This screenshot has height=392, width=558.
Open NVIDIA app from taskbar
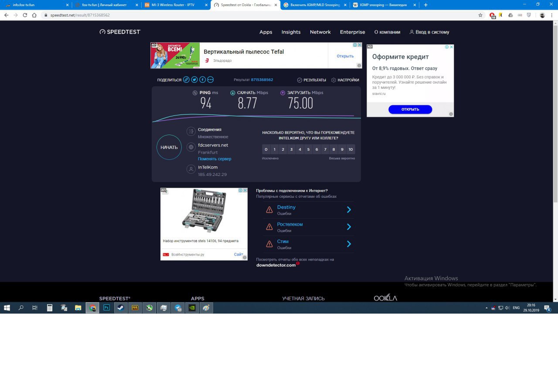click(x=192, y=308)
